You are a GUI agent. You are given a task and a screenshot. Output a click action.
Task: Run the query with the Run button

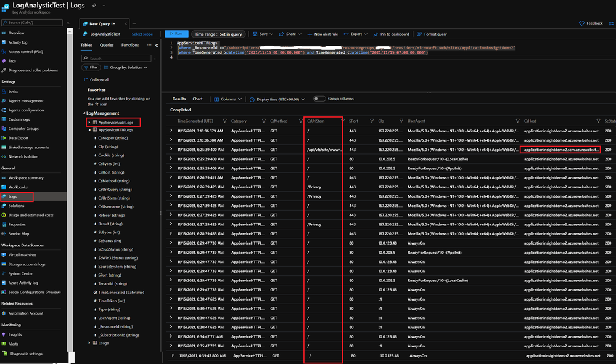click(x=176, y=34)
